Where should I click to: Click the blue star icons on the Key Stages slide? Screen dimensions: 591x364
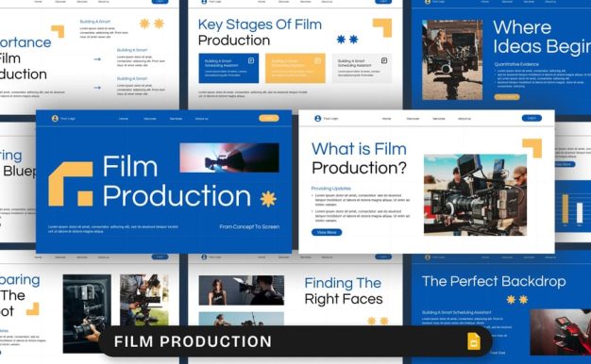347,40
